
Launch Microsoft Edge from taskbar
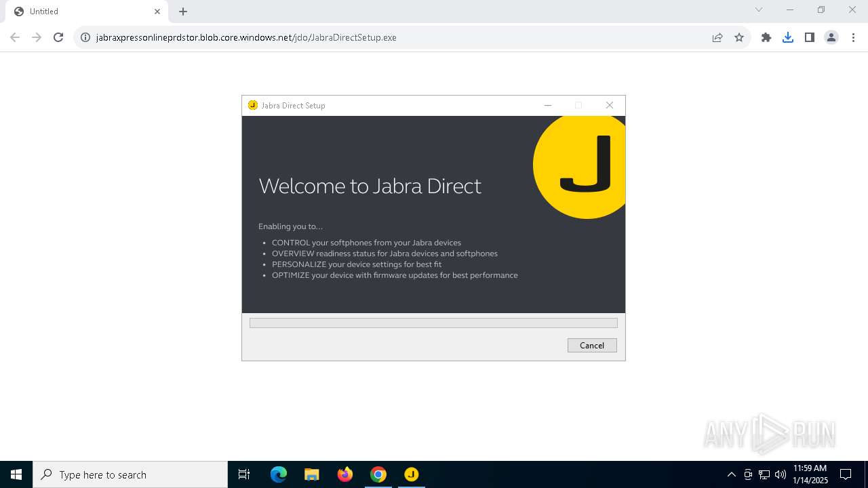[279, 474]
